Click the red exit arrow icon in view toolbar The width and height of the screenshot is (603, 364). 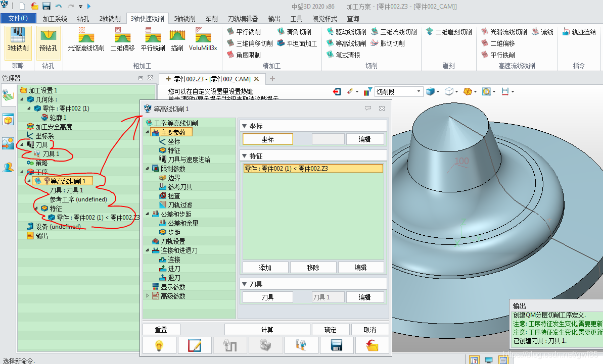(337, 91)
